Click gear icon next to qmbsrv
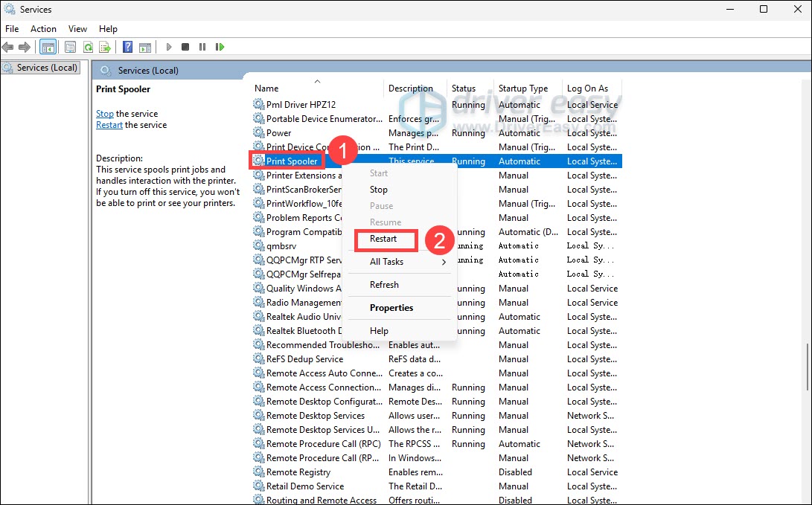This screenshot has width=812, height=505. click(x=258, y=245)
